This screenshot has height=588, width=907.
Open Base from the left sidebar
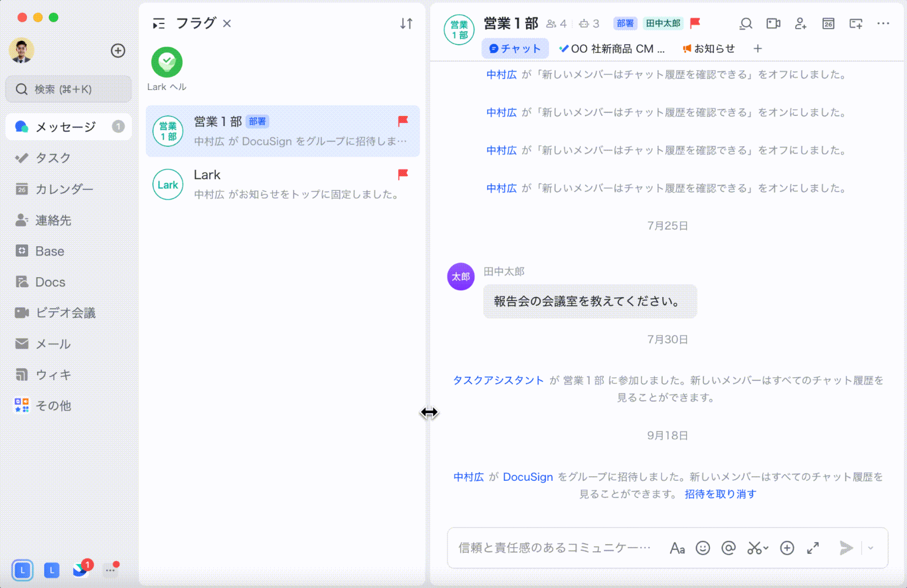coord(49,251)
